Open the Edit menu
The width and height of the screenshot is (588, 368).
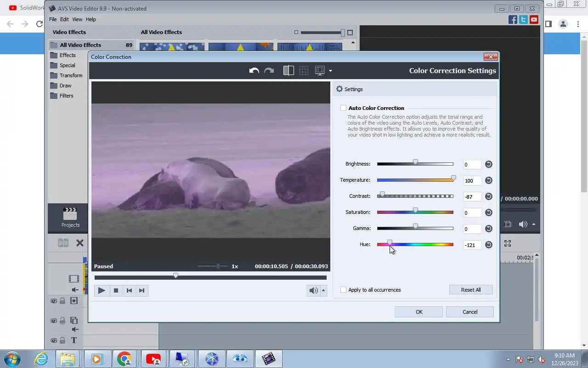(x=64, y=19)
